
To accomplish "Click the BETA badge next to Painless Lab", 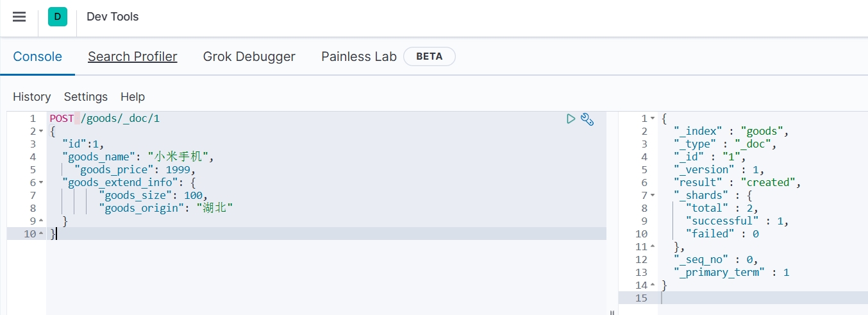I will click(429, 56).
